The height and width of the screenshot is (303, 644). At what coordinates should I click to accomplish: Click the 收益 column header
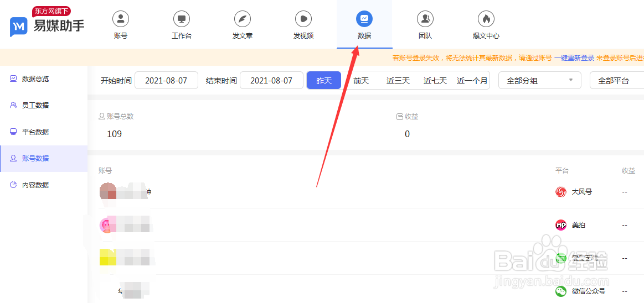click(x=629, y=171)
